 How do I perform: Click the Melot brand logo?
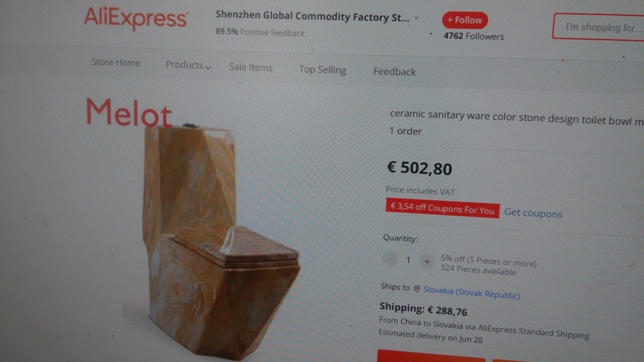tap(128, 112)
